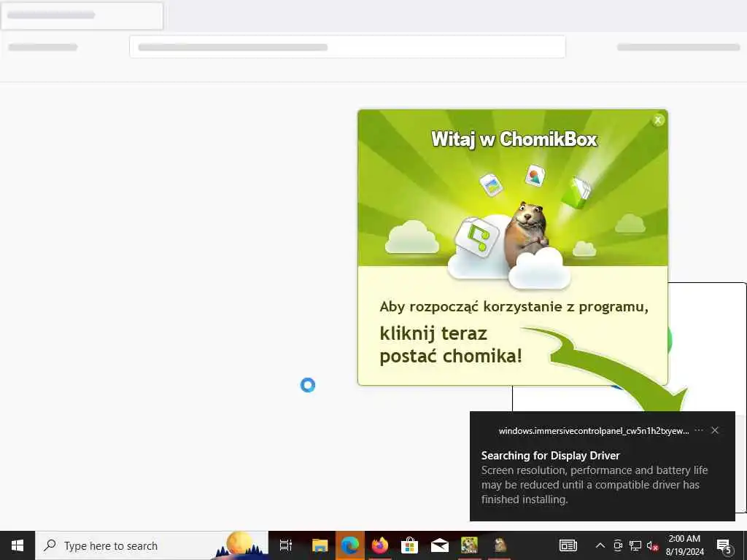Open News and interests on the taskbar
Screen dimensions: 747x560
[568, 545]
